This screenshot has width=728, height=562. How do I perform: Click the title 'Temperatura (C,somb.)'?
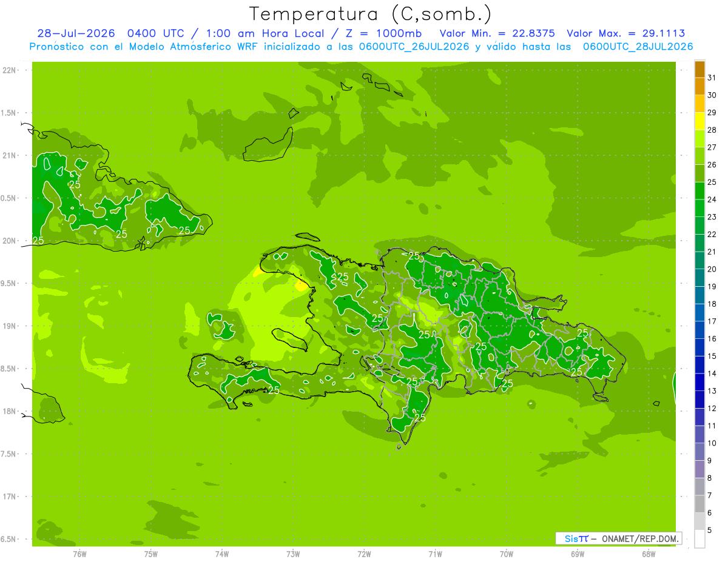pyautogui.click(x=371, y=14)
